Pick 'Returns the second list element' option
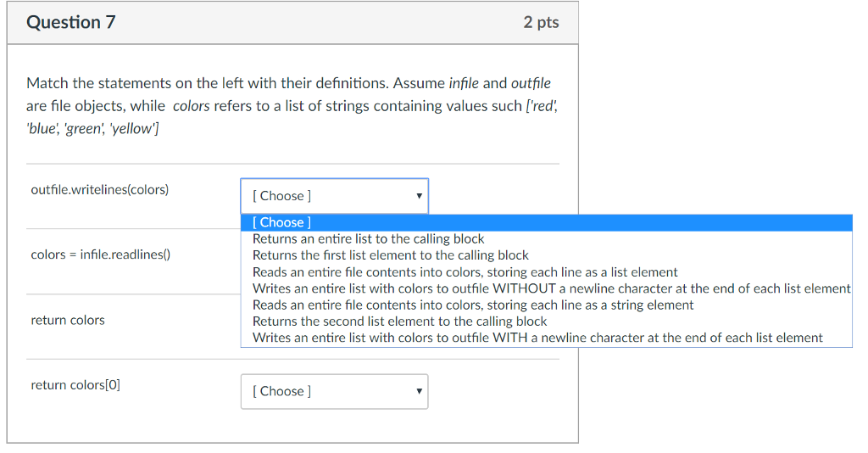868x453 pixels. (x=400, y=322)
